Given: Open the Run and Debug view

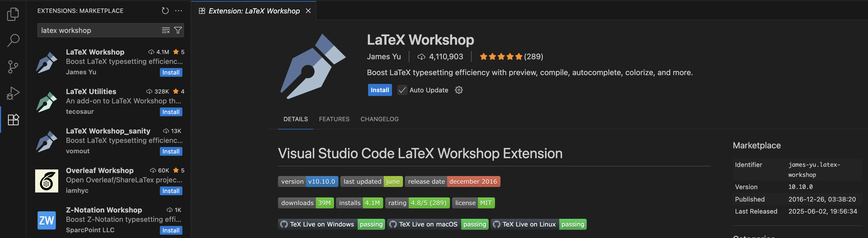Looking at the screenshot, I should [x=13, y=93].
